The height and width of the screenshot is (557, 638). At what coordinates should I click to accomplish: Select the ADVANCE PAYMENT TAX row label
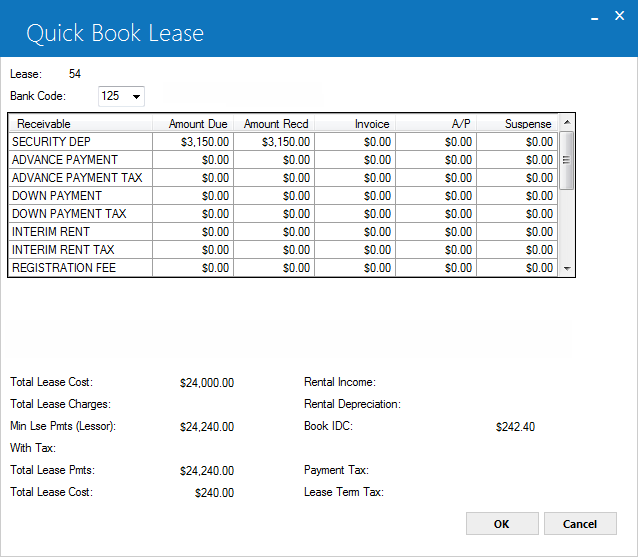[80, 177]
